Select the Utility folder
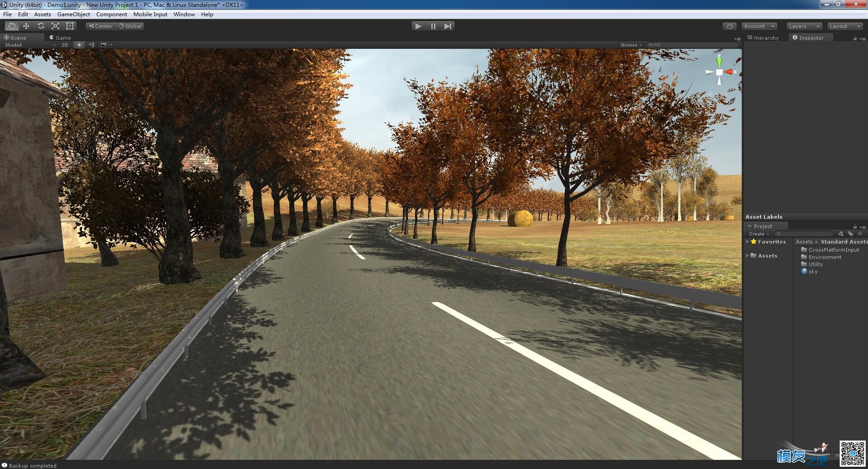This screenshot has height=469, width=868. point(812,264)
